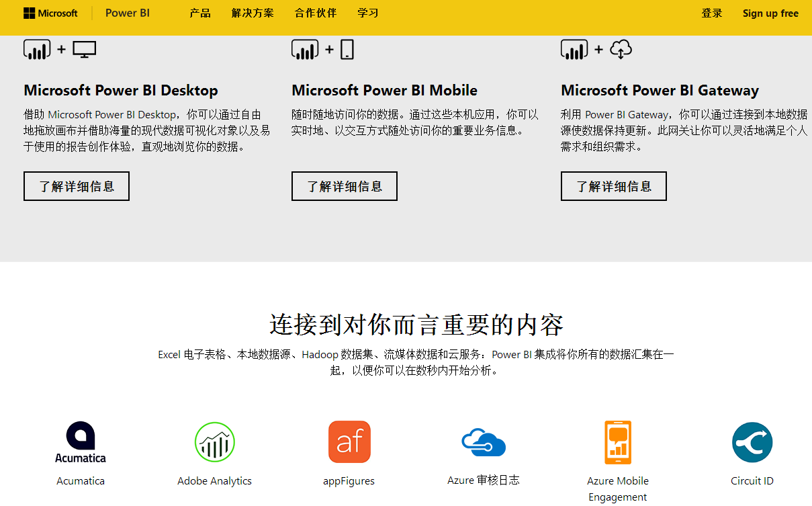Viewport: 812px width, 506px height.
Task: Open the 学习 menu
Action: tap(368, 13)
